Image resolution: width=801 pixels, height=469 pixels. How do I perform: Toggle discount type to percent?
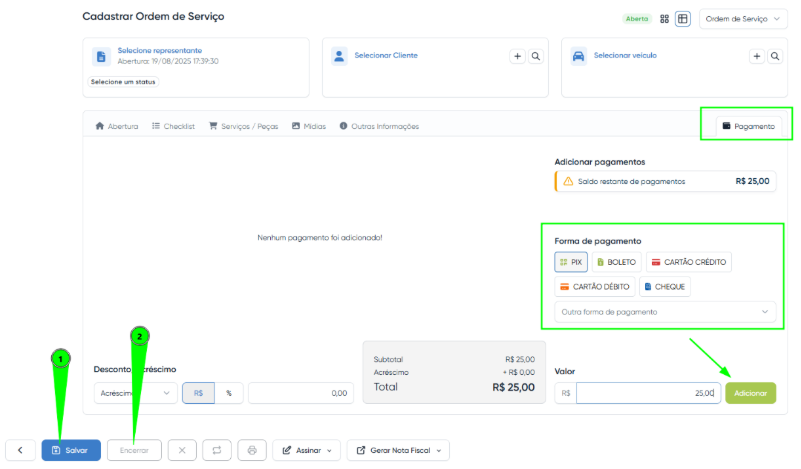coord(228,393)
